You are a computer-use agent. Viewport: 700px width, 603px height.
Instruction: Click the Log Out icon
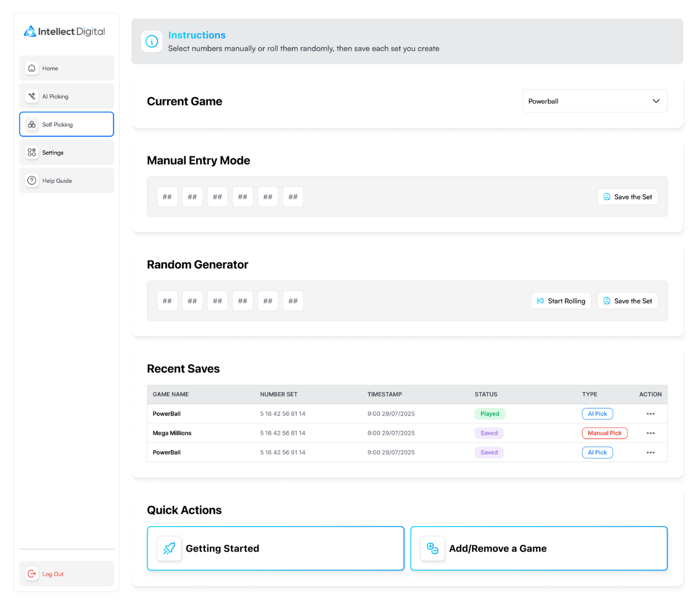[x=32, y=573]
